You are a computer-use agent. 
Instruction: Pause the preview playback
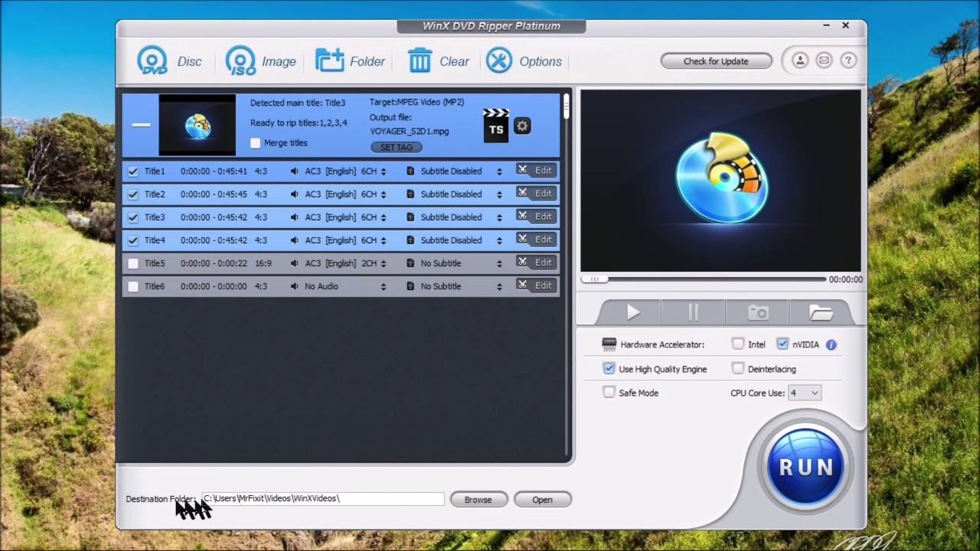pos(694,312)
